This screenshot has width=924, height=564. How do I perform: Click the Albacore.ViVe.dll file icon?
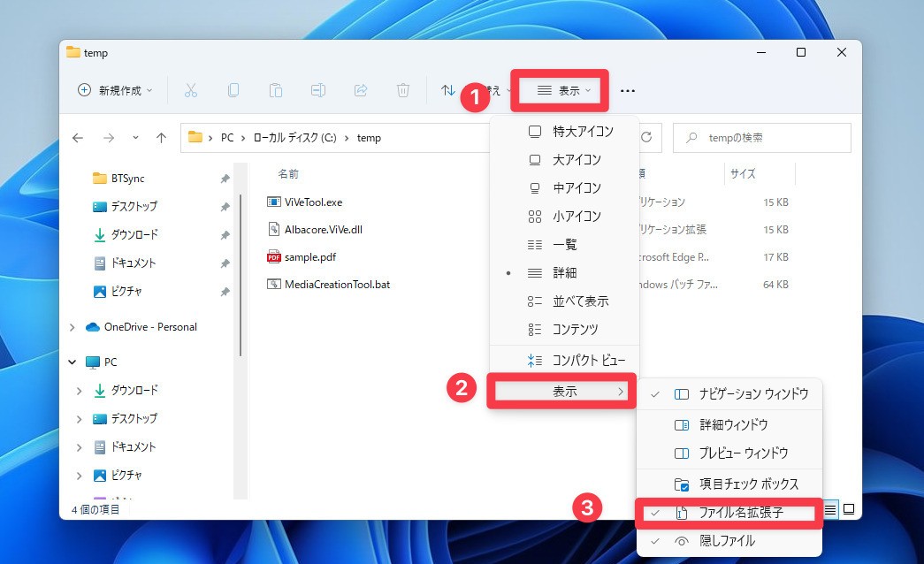[x=273, y=229]
